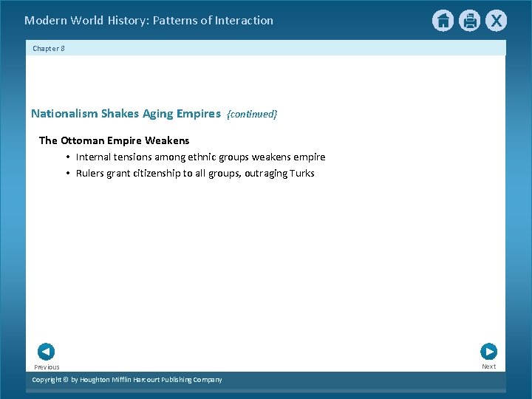Click the 'Nationalism Shakes Aging Empires' heading
The width and height of the screenshot is (532, 399).
tap(126, 113)
